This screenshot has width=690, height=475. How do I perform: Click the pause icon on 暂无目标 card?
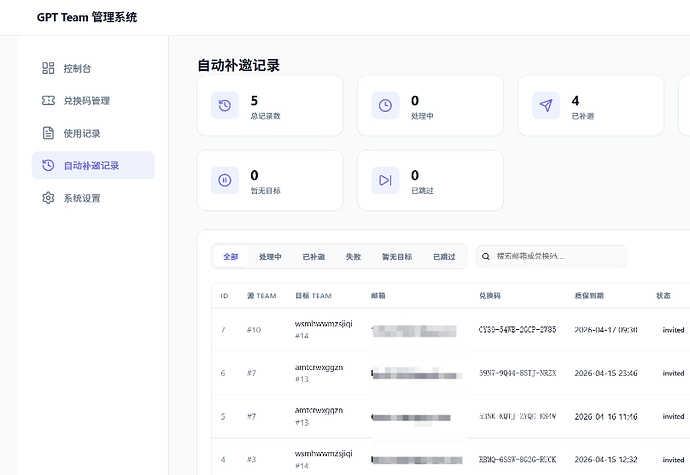pyautogui.click(x=225, y=180)
